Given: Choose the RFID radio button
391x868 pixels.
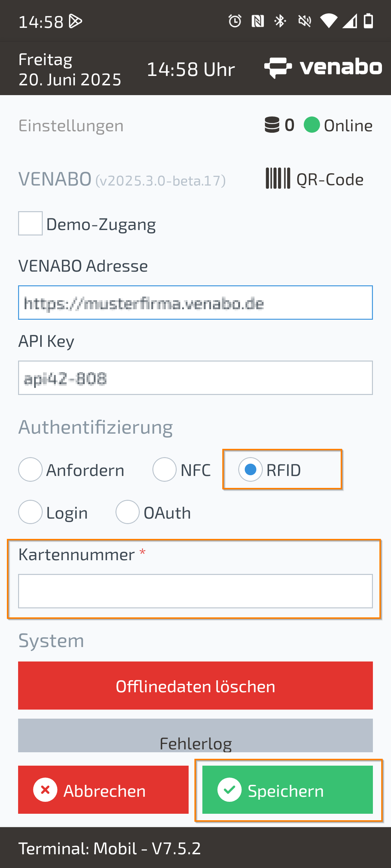Looking at the screenshot, I should point(250,469).
